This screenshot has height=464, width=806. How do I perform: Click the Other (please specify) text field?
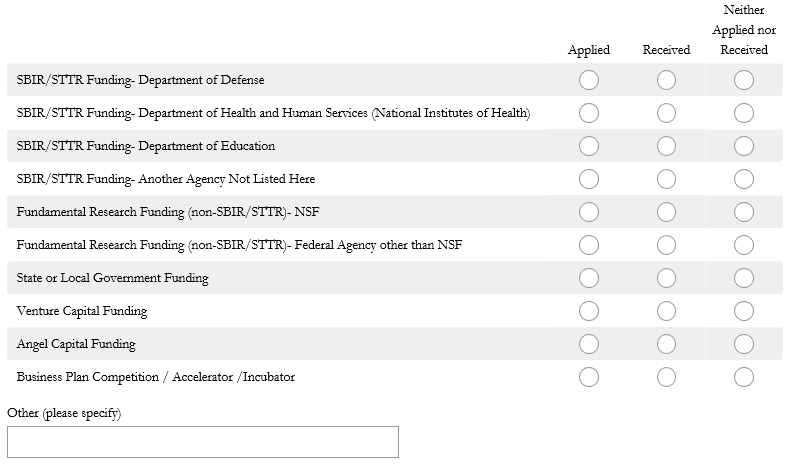pos(202,442)
